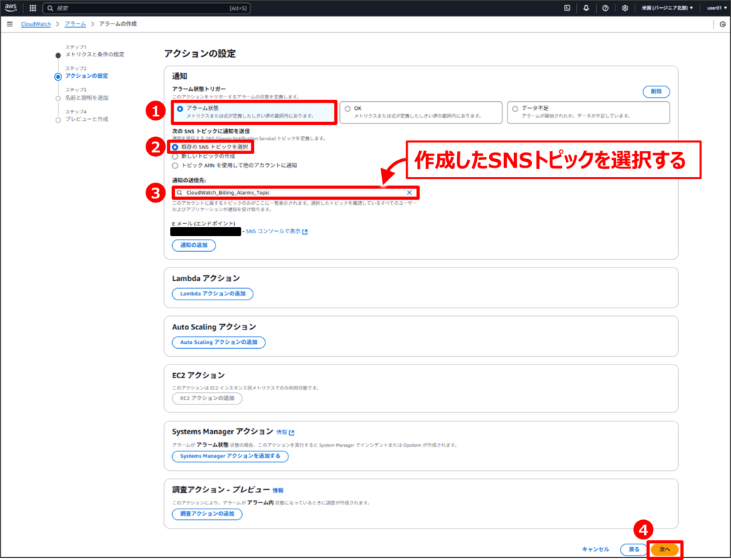Viewport: 731px width, 560px height.
Task: Select step 3 名前と説明を追加
Action: point(86,98)
